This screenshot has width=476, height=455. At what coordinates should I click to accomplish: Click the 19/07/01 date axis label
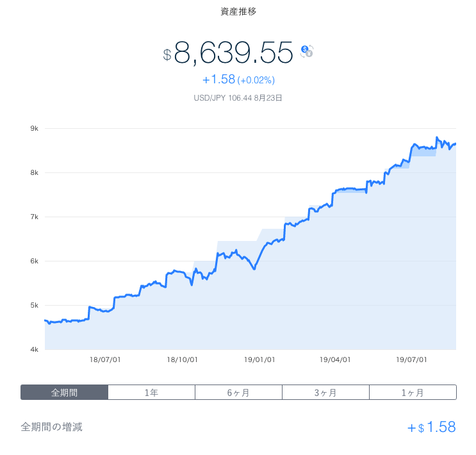pyautogui.click(x=412, y=360)
